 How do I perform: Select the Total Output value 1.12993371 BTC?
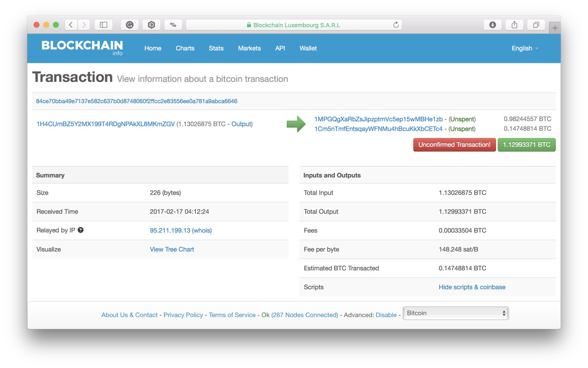(x=462, y=212)
